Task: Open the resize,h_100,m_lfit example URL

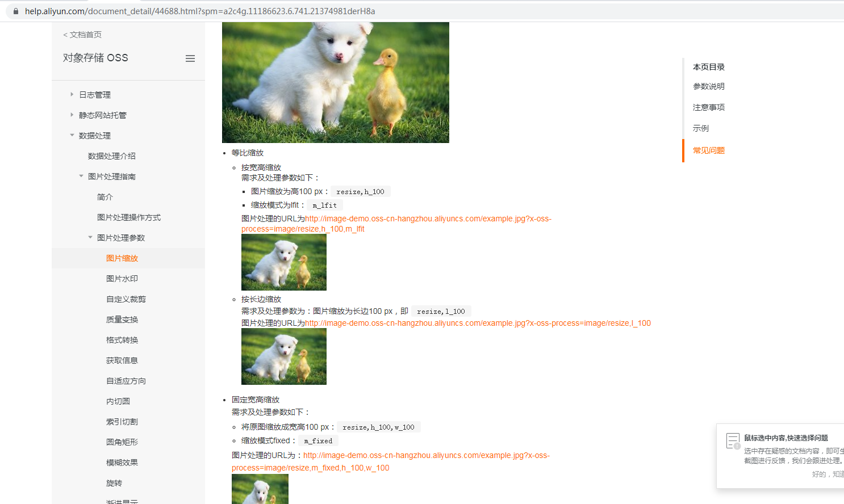Action: (396, 224)
